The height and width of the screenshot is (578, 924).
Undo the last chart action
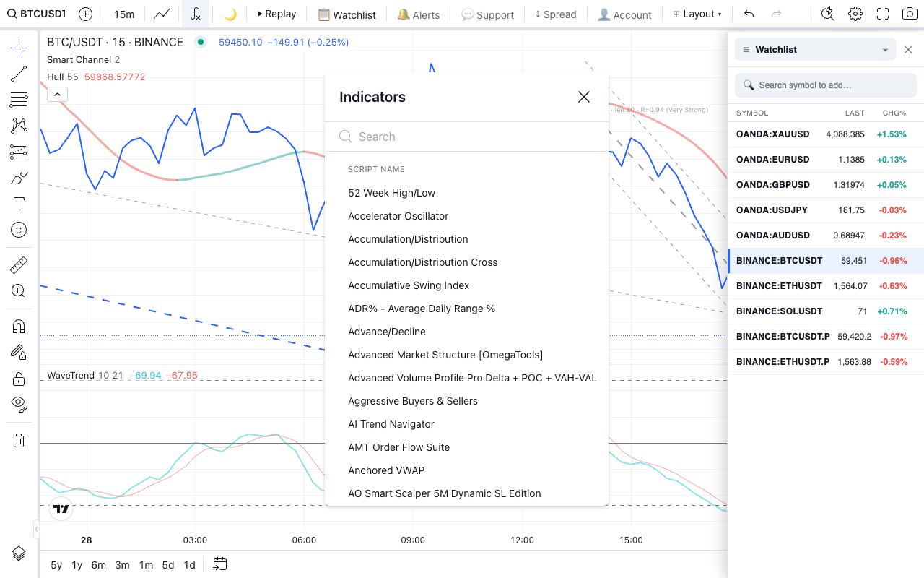coord(749,14)
